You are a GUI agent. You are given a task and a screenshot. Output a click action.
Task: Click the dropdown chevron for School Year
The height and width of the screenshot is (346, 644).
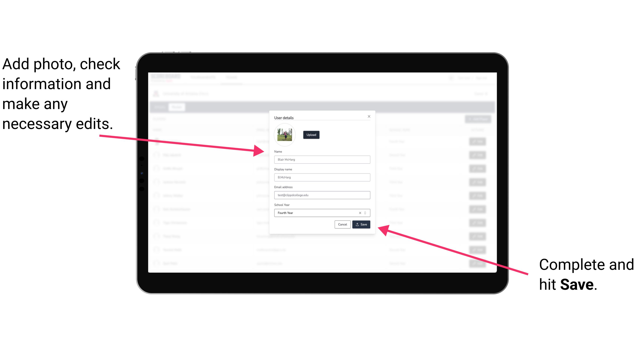pos(366,213)
